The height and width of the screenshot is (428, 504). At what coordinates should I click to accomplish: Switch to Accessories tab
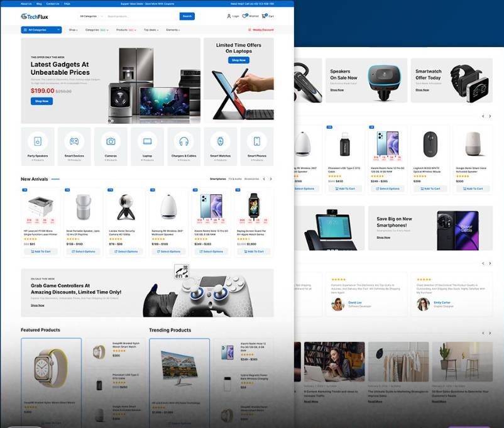(251, 178)
